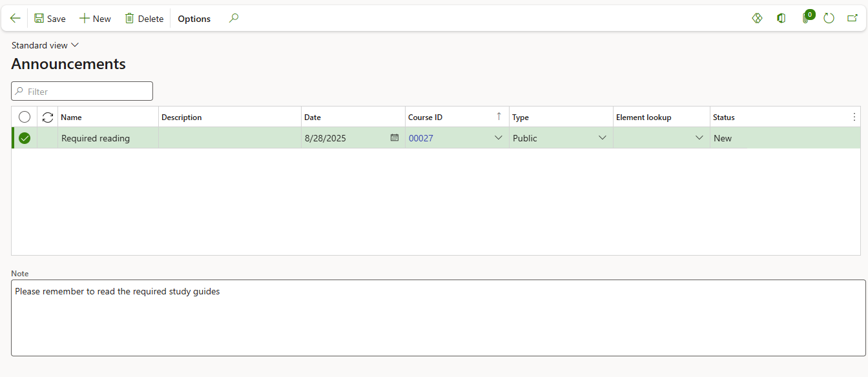Deselect the Required reading row checkmark
Viewport: 868px width, 377px height.
(x=25, y=138)
